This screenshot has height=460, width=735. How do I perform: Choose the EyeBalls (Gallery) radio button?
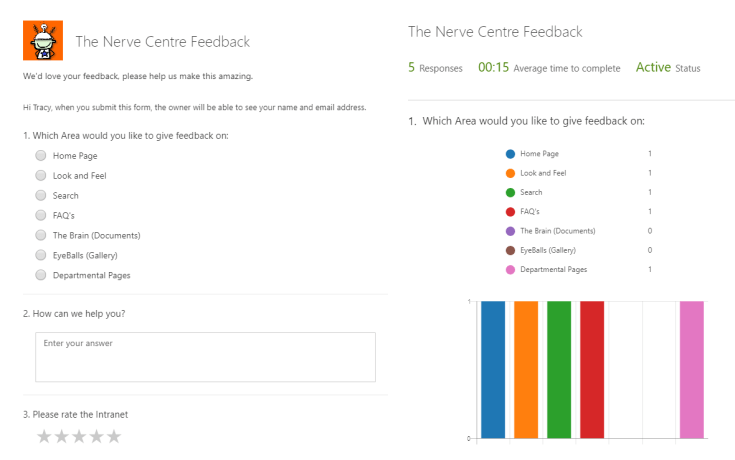click(x=41, y=255)
